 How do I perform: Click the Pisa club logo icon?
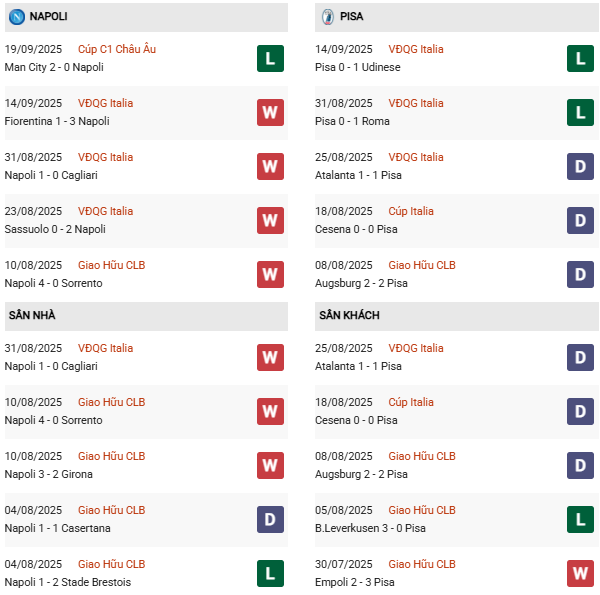(327, 17)
